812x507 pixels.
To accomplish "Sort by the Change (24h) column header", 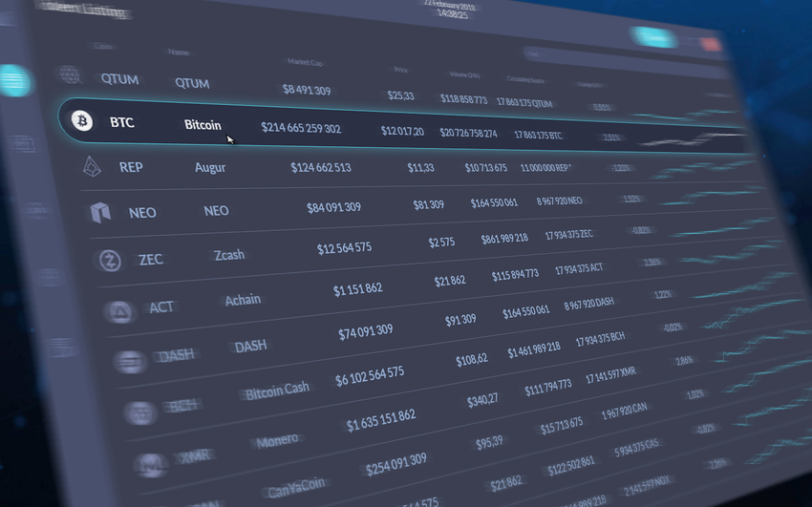I will [x=589, y=84].
